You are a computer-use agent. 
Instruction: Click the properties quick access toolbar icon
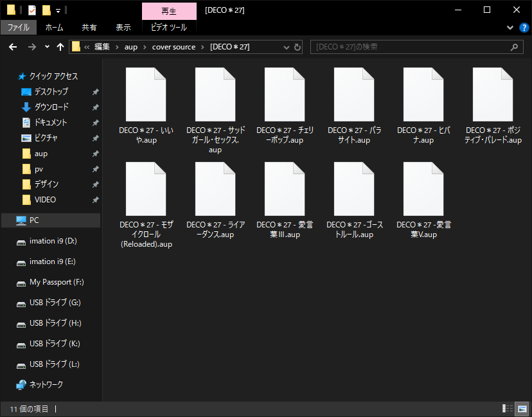pyautogui.click(x=32, y=10)
